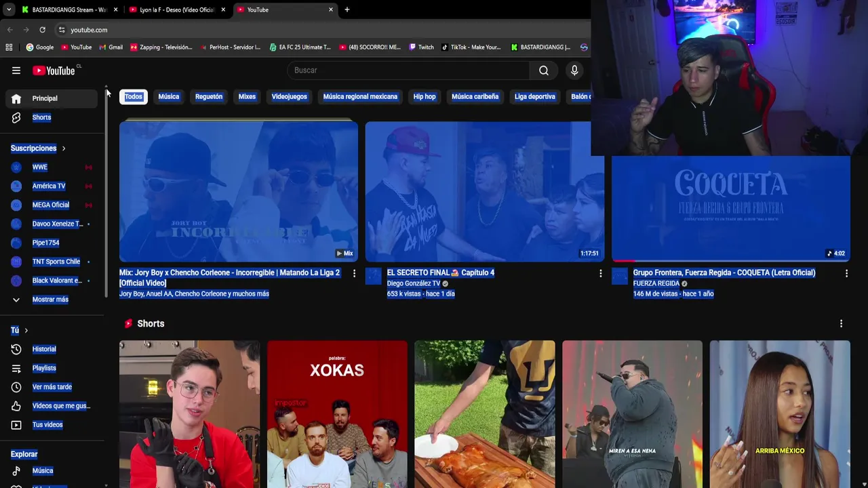Play Jory Boy Incorregible mix thumbnail
868x488 pixels.
tap(239, 192)
